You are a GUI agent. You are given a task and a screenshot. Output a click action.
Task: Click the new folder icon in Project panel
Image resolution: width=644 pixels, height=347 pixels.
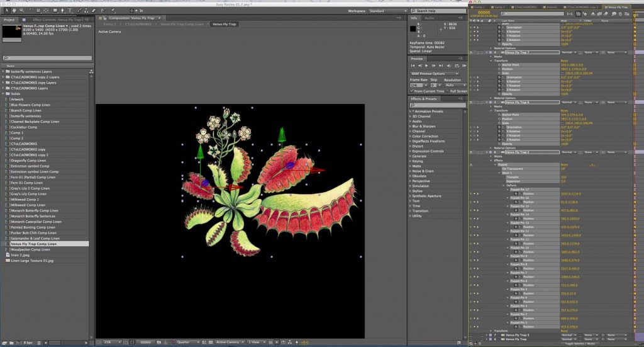[11, 343]
